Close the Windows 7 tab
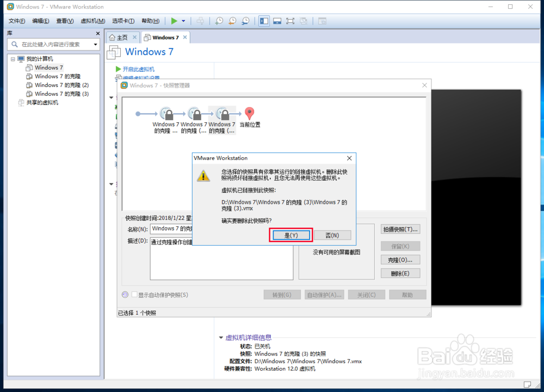 click(x=185, y=37)
